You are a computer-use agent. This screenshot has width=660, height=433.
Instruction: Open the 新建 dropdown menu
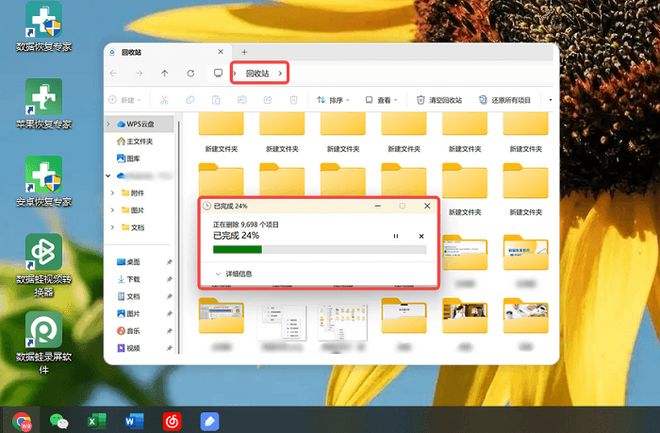[x=125, y=100]
